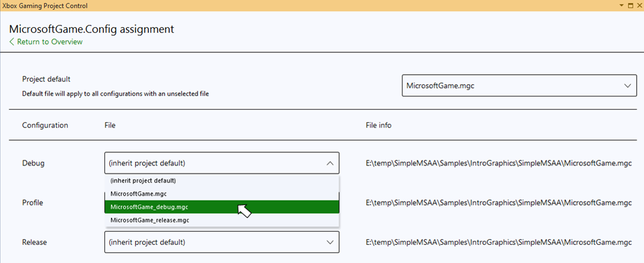Image resolution: width=644 pixels, height=263 pixels.
Task: Click the Return to Overview link
Action: point(46,41)
